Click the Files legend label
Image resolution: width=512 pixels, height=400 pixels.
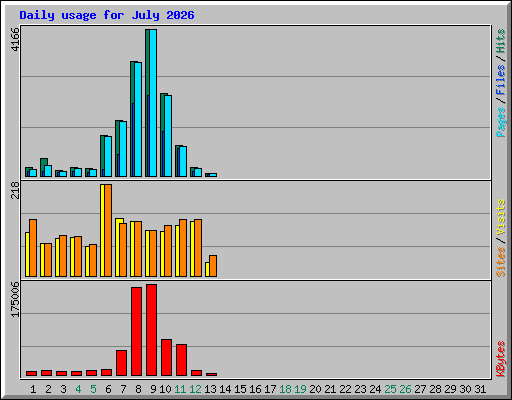click(x=501, y=79)
